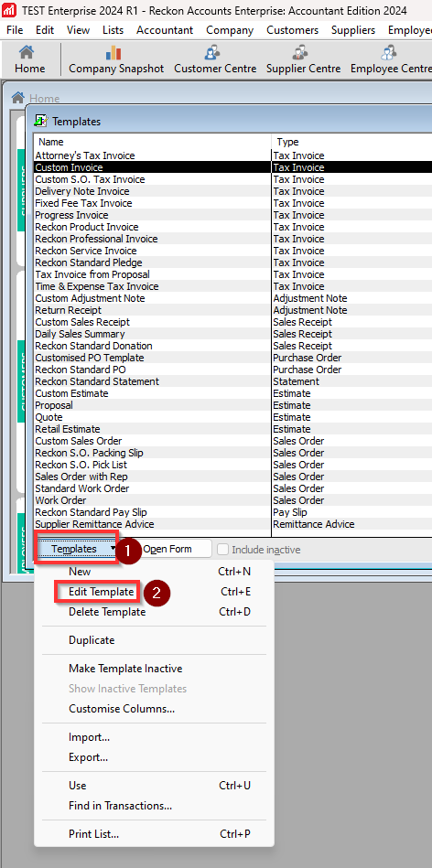
Task: Sort templates by Type column header
Action: (x=351, y=142)
